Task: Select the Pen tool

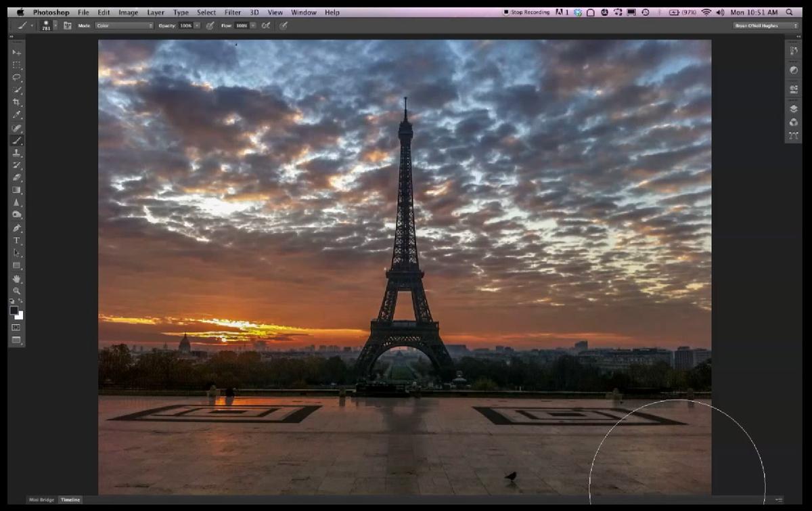Action: (x=17, y=228)
